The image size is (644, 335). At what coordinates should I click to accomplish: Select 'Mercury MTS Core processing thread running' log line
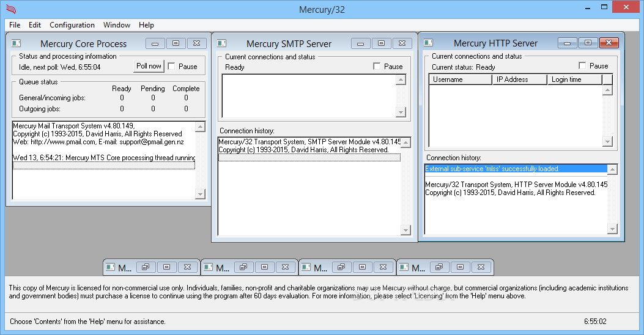click(104, 158)
